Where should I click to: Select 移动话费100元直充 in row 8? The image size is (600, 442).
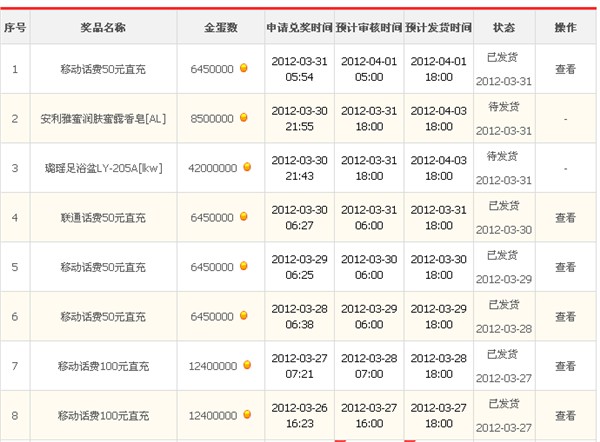pos(103,416)
